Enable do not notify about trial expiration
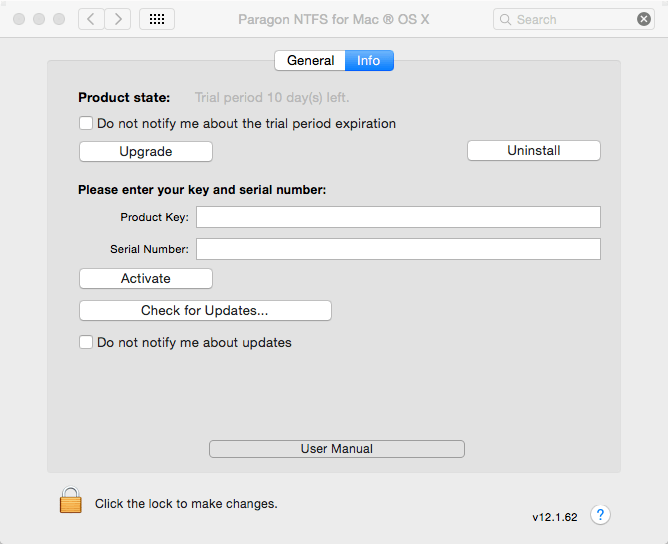Screen dimensions: 668x544 pos(86,124)
